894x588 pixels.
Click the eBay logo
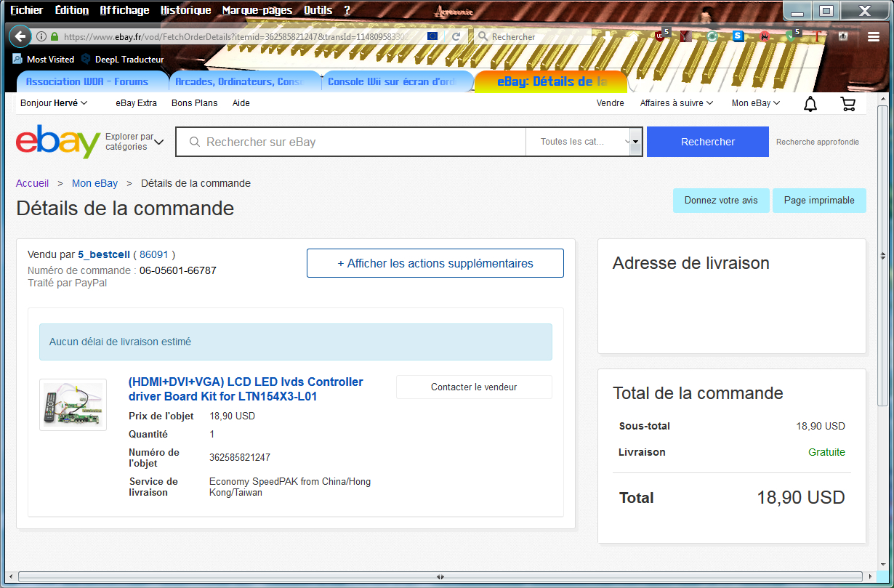tap(58, 142)
